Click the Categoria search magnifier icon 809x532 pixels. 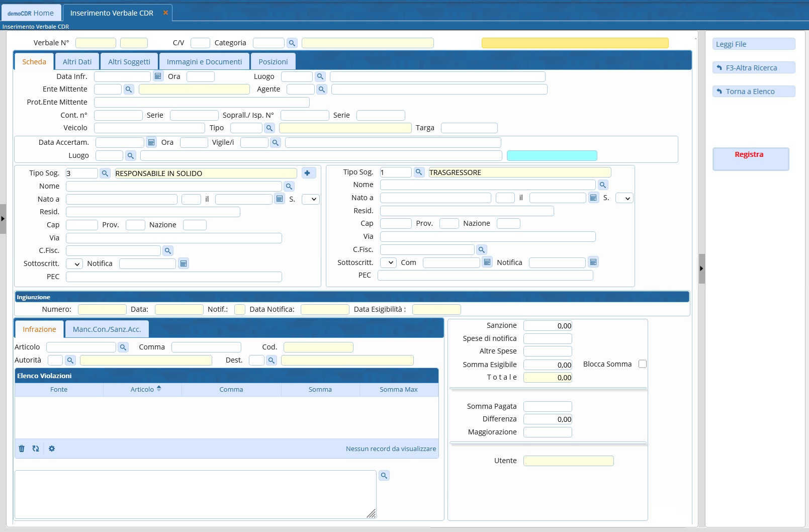pos(292,43)
